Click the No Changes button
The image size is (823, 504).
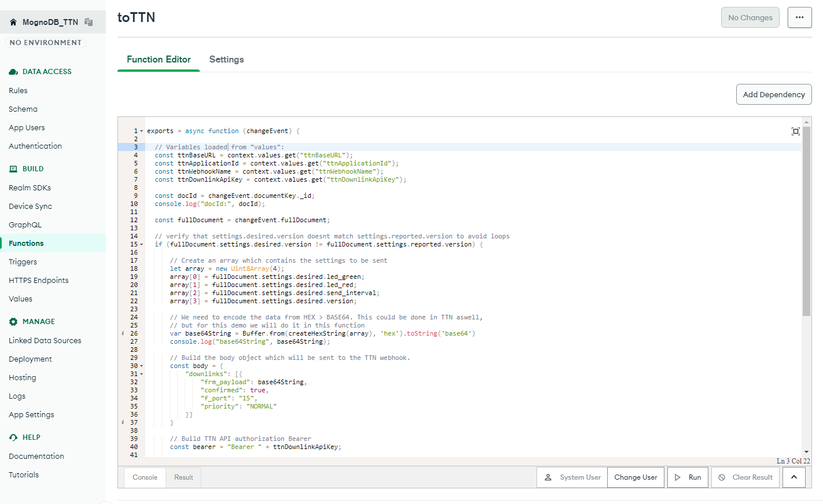(750, 17)
